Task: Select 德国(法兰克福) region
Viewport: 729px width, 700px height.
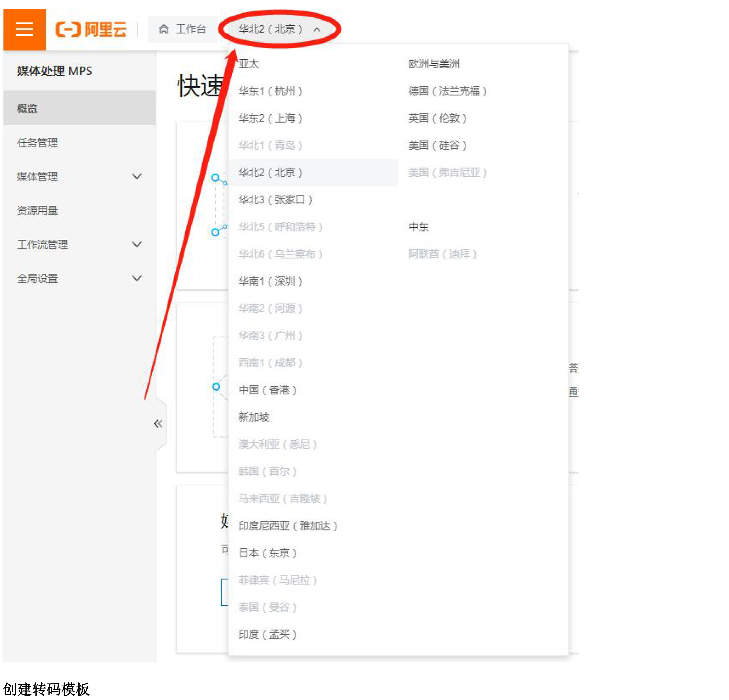Action: point(447,91)
